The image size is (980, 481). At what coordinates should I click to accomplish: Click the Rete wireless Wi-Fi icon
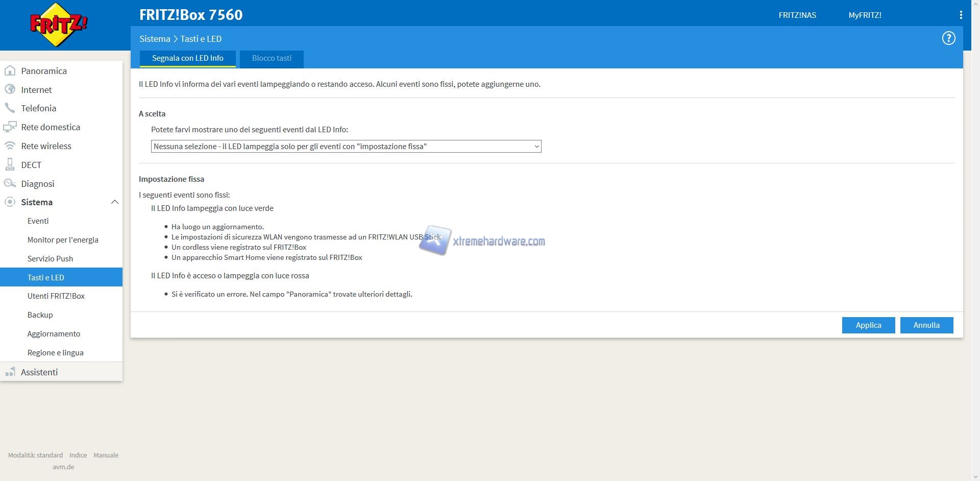click(10, 146)
